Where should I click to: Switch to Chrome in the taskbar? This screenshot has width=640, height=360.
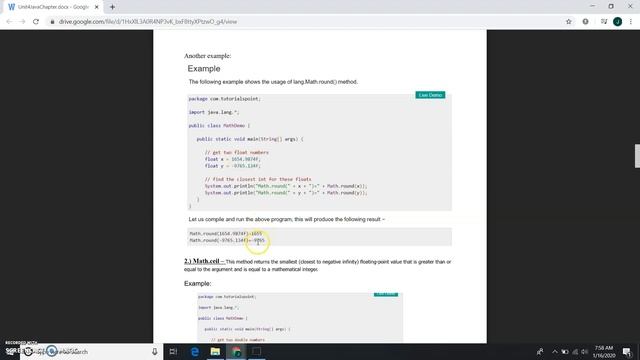pyautogui.click(x=236, y=351)
